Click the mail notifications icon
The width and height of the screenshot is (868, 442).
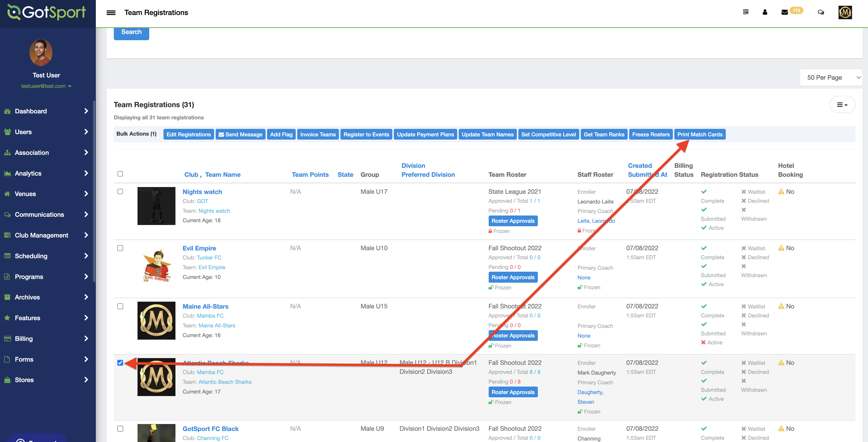tap(786, 11)
